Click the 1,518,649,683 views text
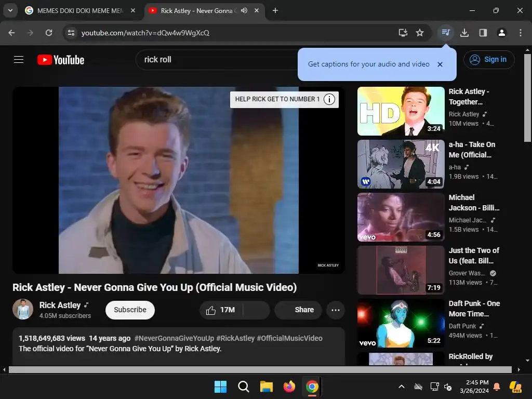 52,338
